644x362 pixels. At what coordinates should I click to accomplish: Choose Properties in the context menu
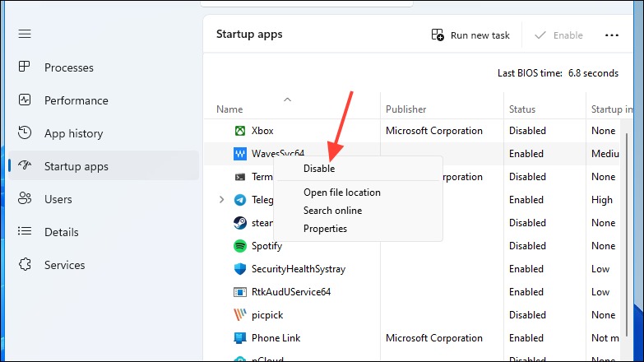tap(325, 229)
